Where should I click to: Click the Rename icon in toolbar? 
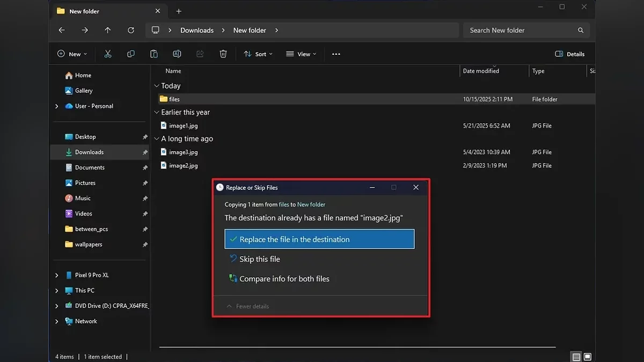[x=177, y=54]
